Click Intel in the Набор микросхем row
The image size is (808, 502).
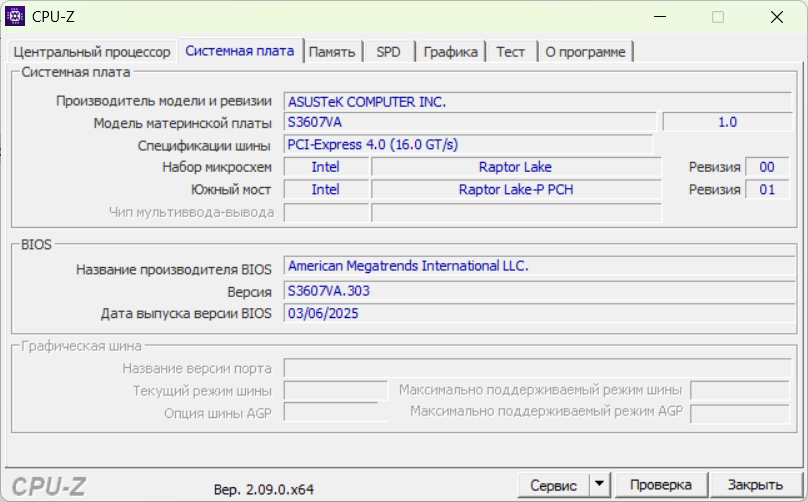point(326,167)
